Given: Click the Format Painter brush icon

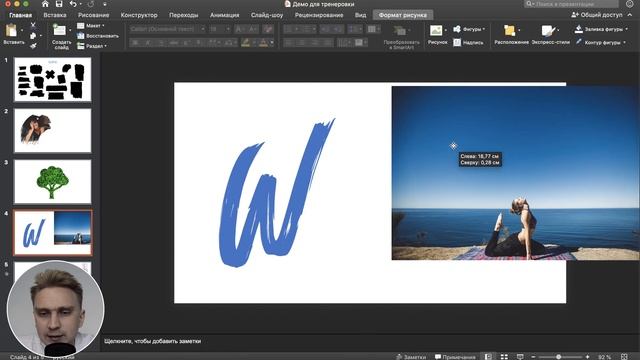Looking at the screenshot, I should point(33,46).
